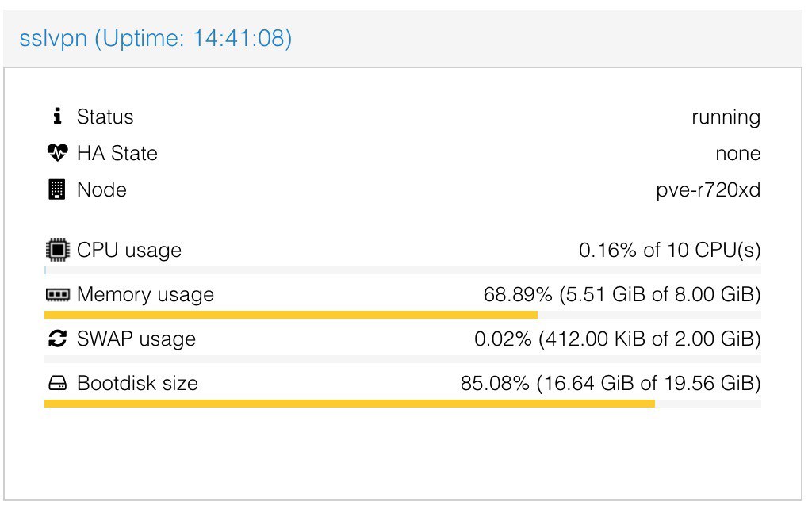812x509 pixels.
Task: Click the Node building icon
Action: (x=57, y=189)
